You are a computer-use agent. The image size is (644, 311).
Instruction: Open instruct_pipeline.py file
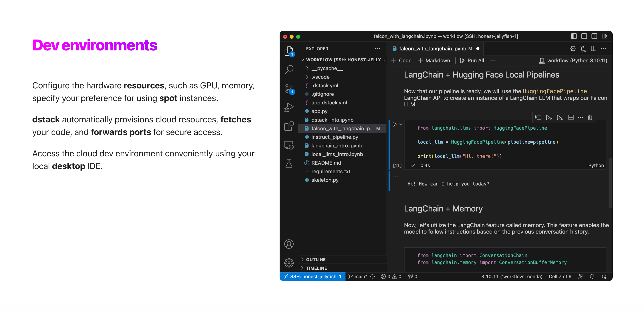click(x=343, y=137)
